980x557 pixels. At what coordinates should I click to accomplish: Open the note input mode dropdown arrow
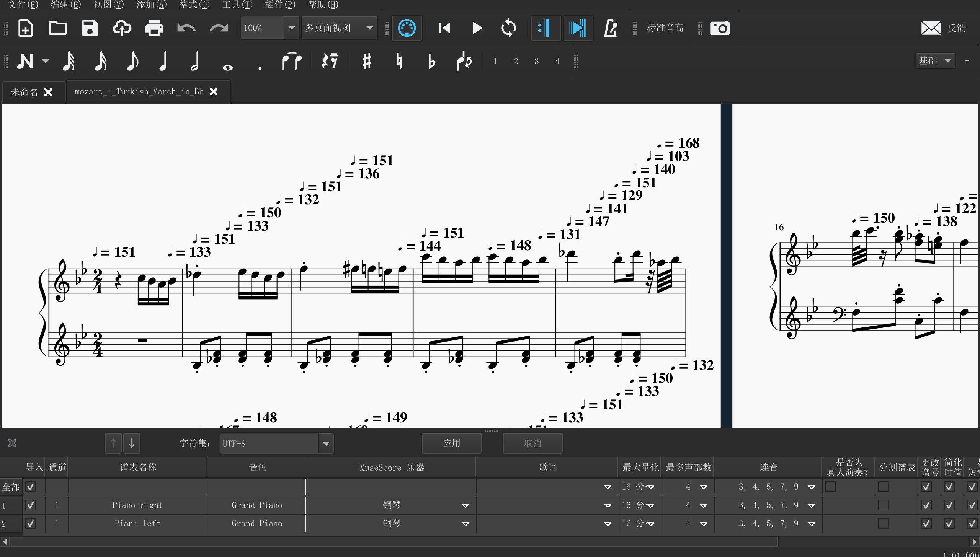46,61
